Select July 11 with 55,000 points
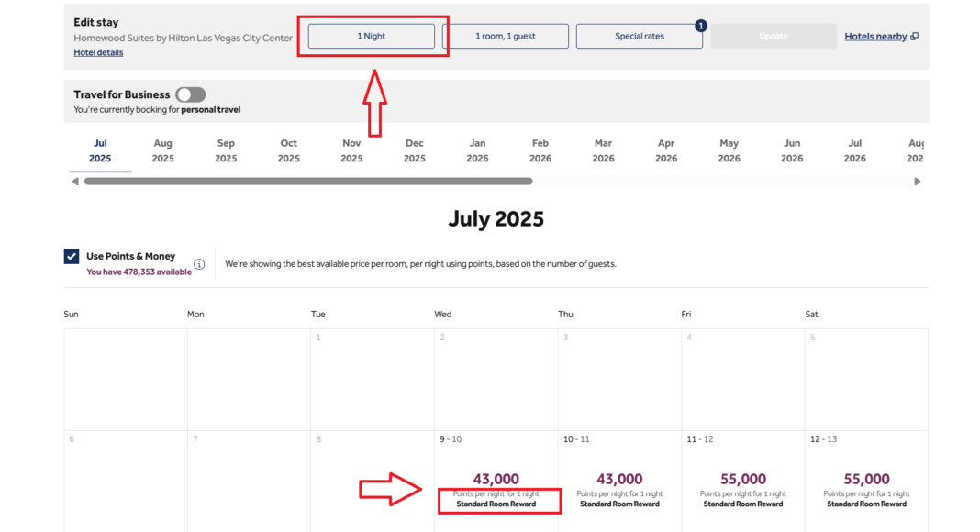The width and height of the screenshot is (980, 532). [x=742, y=478]
